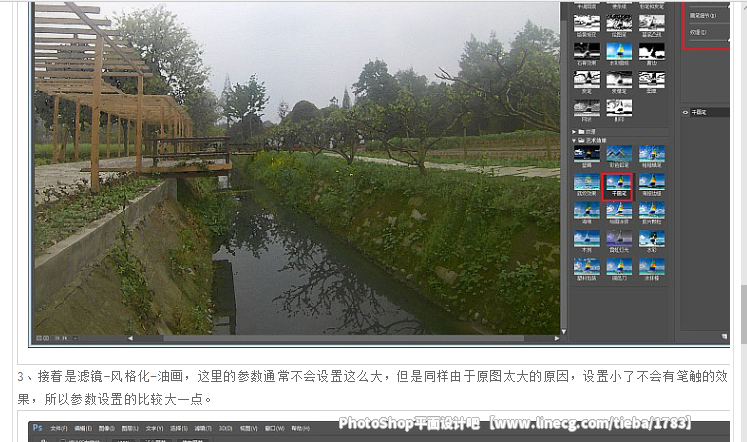The height and width of the screenshot is (442, 747).
Task: Select the 撕边 sketch filter thumbnail
Action: (x=651, y=51)
